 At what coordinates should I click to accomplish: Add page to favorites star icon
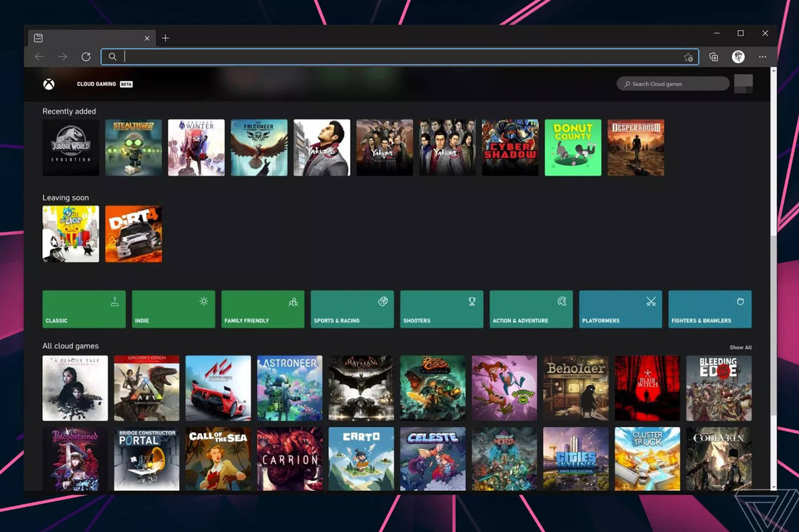688,57
